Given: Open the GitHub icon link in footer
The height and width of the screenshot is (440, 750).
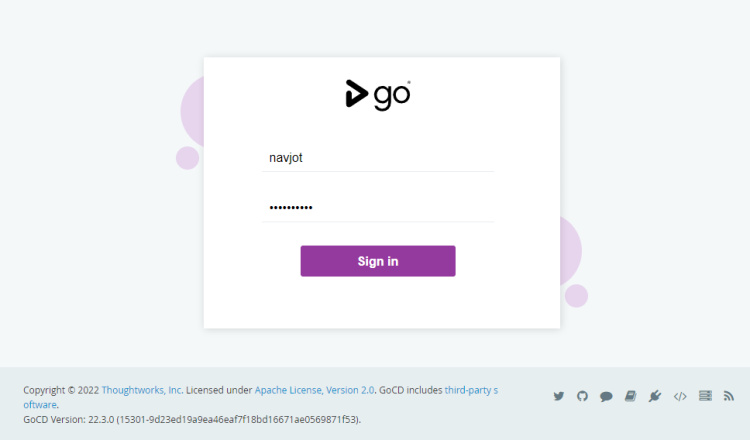Looking at the screenshot, I should click(x=583, y=396).
